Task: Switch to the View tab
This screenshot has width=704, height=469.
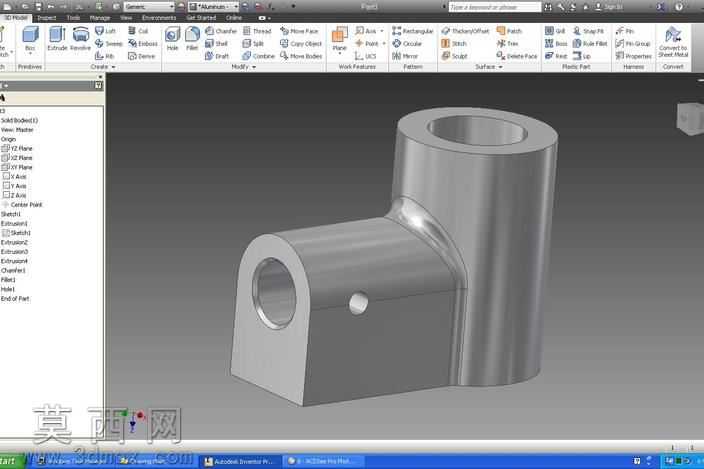Action: click(126, 18)
